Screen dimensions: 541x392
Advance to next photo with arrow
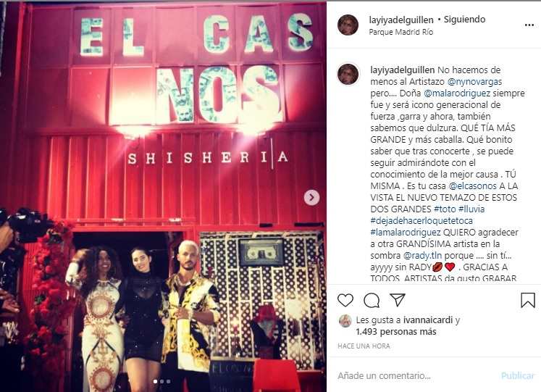click(312, 197)
